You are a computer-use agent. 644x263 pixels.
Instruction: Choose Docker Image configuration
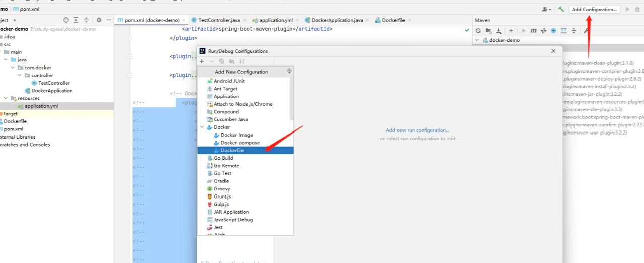236,135
